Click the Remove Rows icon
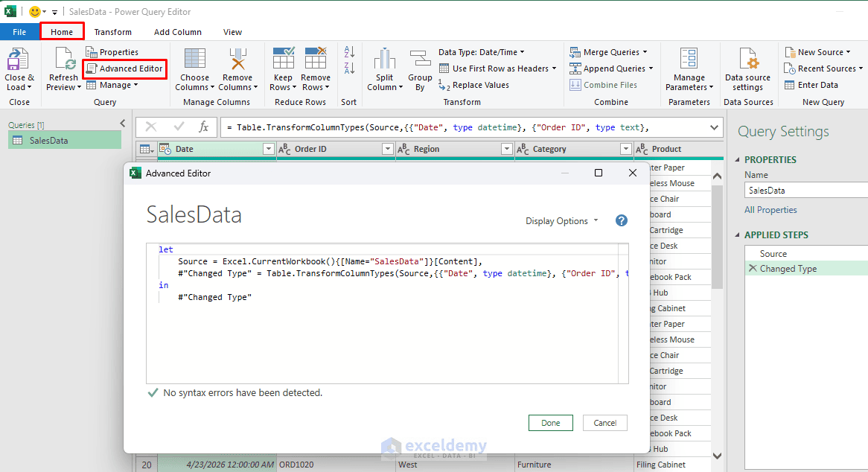 tap(316, 60)
